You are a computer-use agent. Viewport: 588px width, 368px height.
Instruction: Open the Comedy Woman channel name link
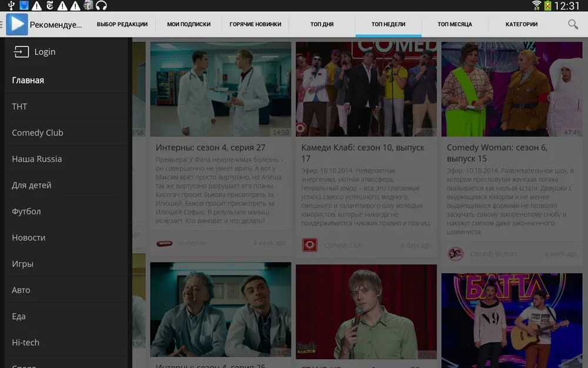pyautogui.click(x=493, y=254)
